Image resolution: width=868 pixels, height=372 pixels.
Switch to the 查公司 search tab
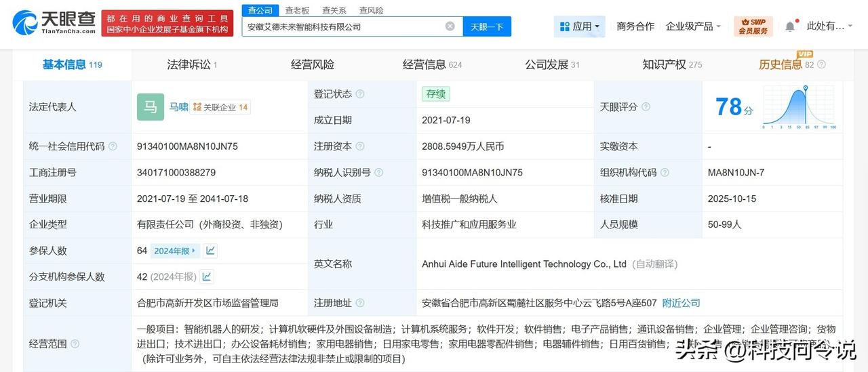click(x=260, y=10)
